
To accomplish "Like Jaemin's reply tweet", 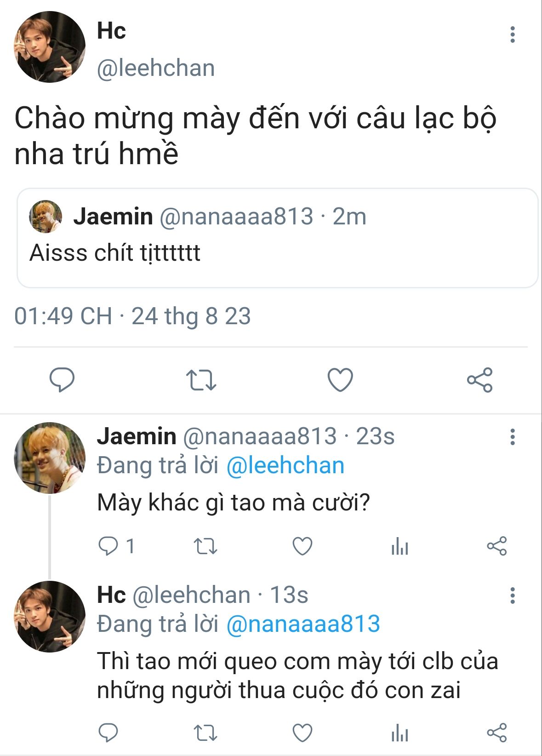I will tap(302, 546).
